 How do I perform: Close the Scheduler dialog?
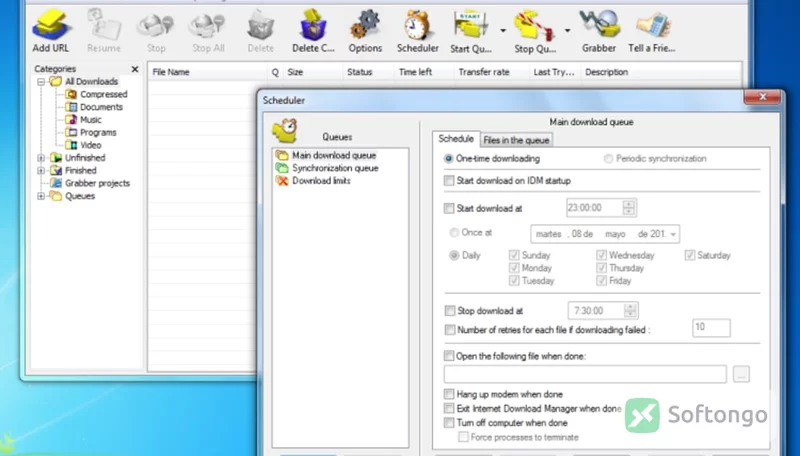click(x=762, y=96)
